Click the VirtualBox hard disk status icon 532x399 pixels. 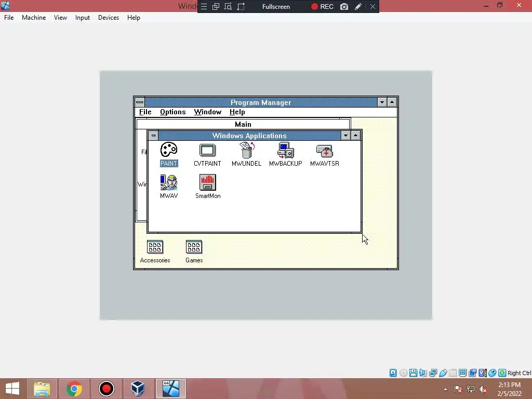pyautogui.click(x=393, y=373)
